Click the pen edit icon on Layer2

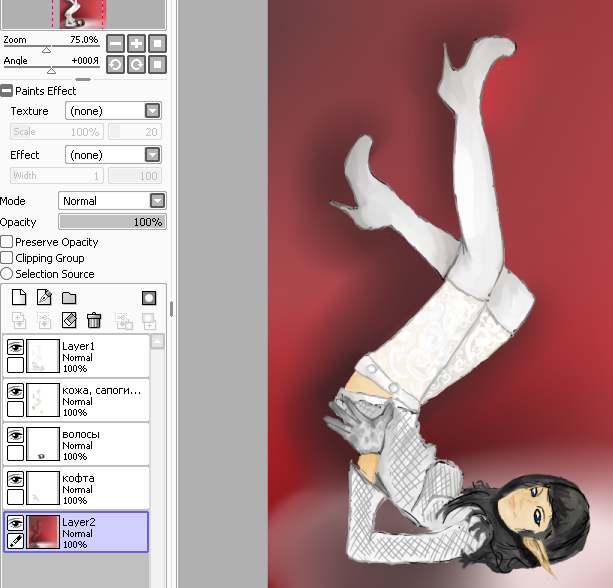tap(15, 541)
